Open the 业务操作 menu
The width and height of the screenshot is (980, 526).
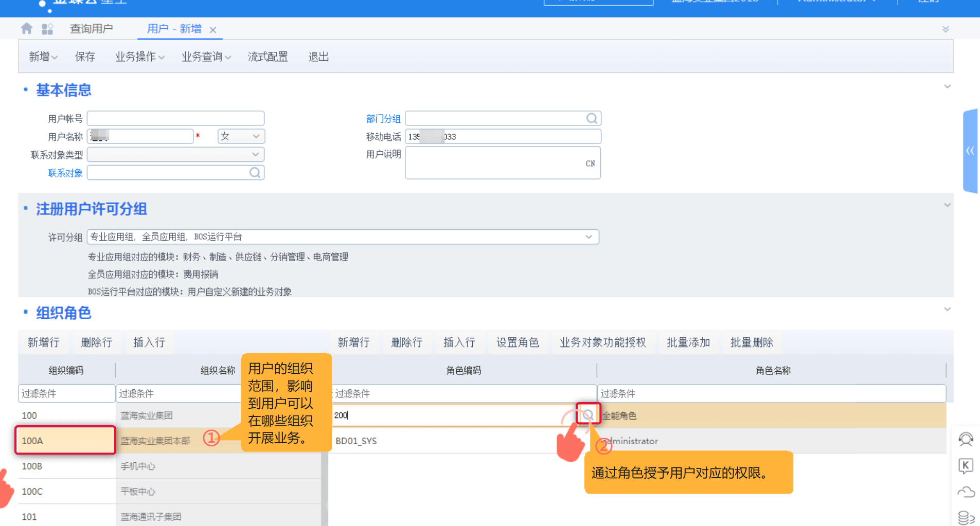136,57
